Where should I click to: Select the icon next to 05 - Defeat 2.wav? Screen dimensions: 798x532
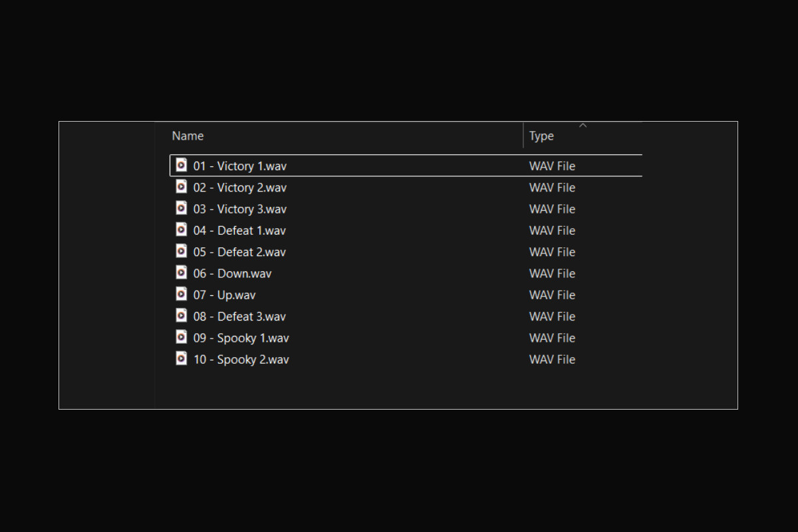[181, 251]
